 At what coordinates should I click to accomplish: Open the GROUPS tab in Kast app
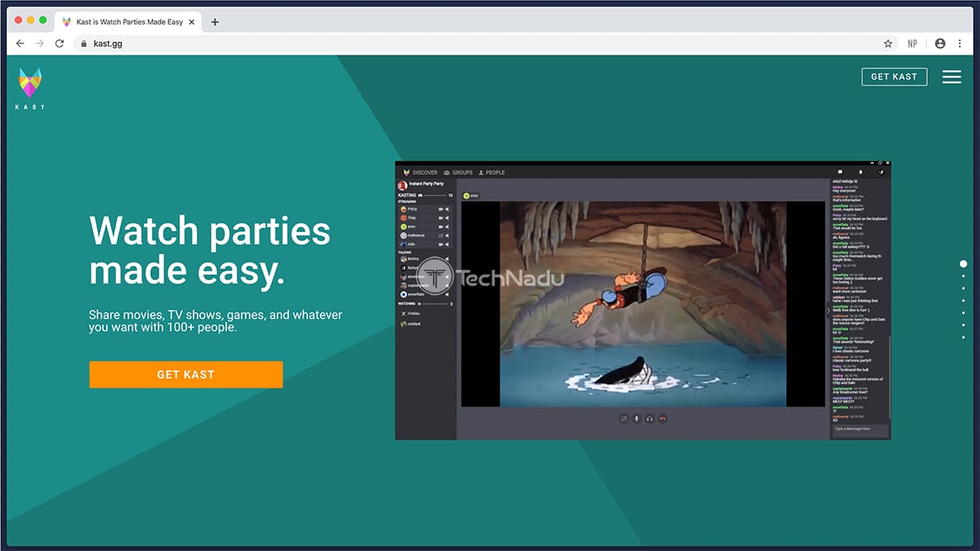pos(458,172)
